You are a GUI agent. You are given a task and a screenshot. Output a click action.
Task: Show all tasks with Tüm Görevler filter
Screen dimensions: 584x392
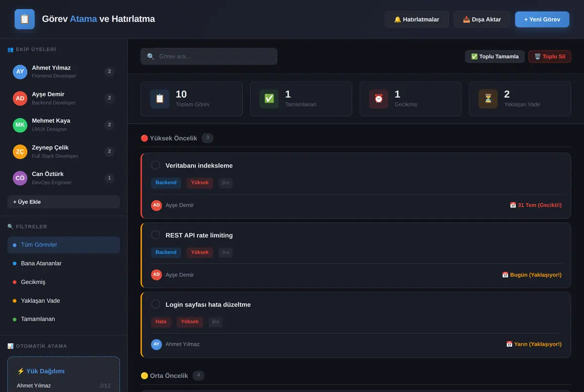(64, 245)
